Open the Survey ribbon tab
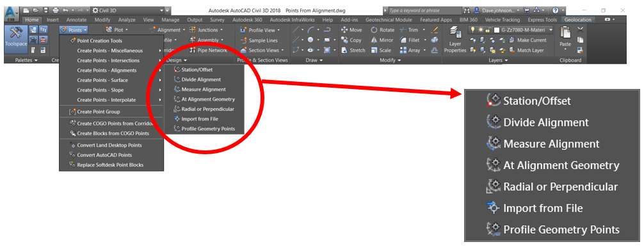 point(217,20)
